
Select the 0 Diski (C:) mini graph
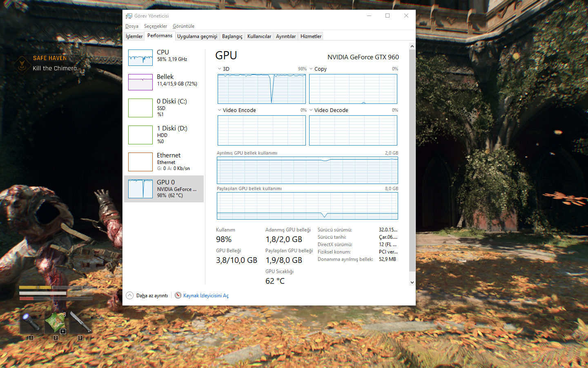(140, 108)
